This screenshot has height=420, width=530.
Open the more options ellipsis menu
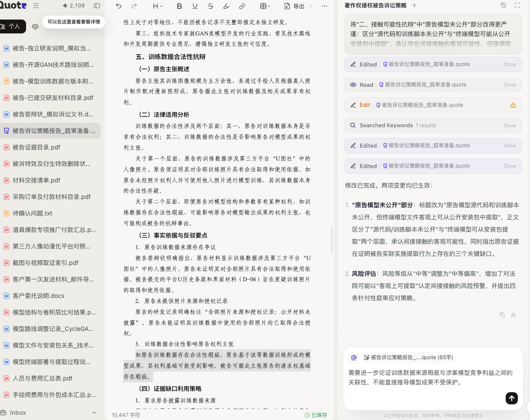(x=325, y=6)
